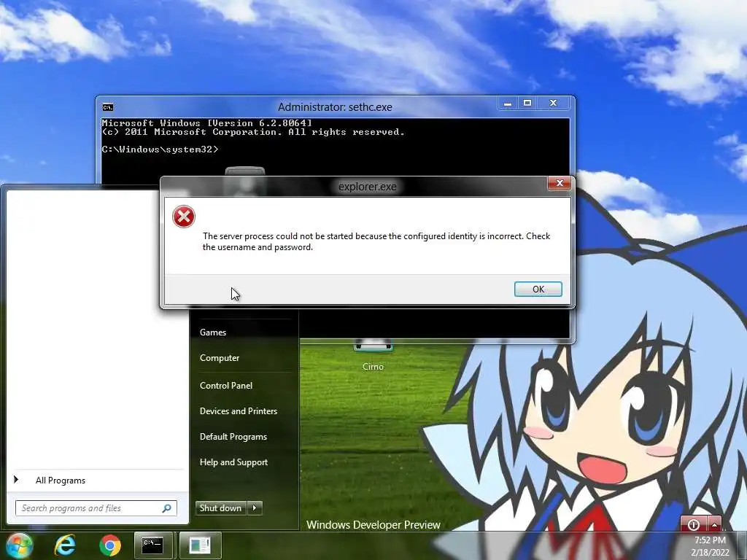This screenshot has height=560, width=747.
Task: Open Devices and Printers
Action: [x=239, y=411]
